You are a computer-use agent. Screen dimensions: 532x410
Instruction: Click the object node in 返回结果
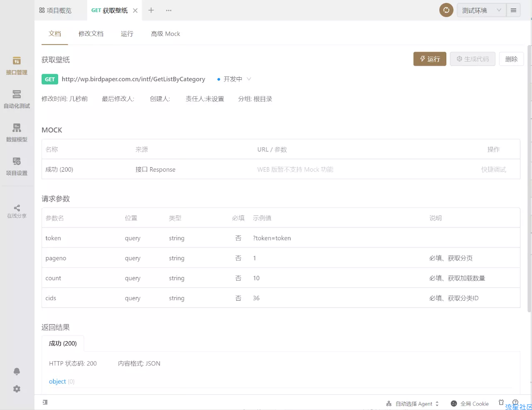point(57,381)
